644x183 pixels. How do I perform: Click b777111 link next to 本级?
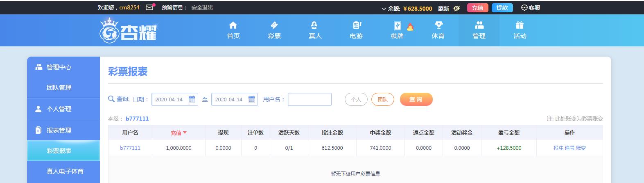click(137, 119)
